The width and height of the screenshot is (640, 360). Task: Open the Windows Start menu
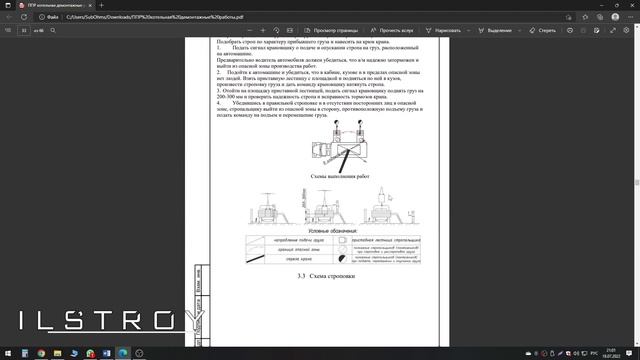click(8, 353)
